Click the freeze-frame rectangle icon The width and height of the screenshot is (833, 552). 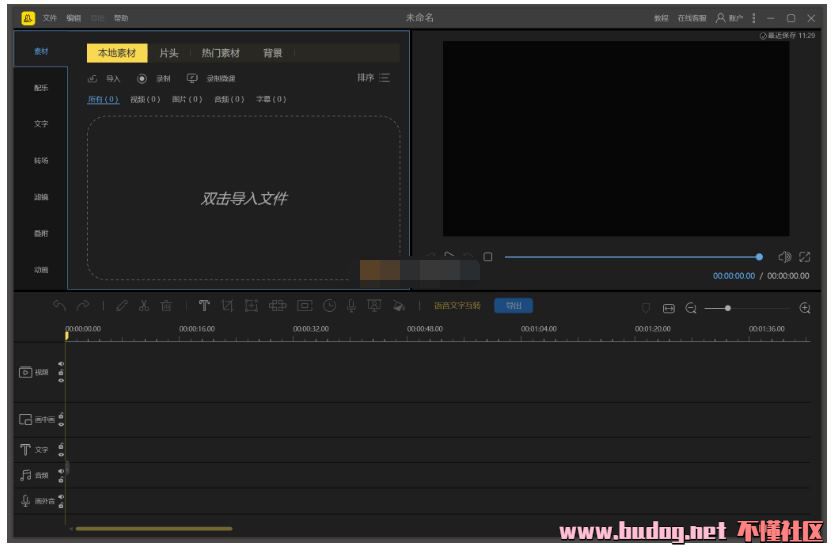(x=304, y=306)
